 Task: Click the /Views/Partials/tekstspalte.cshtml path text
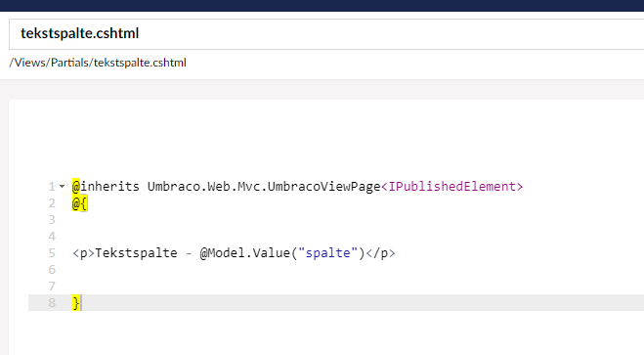(x=98, y=63)
